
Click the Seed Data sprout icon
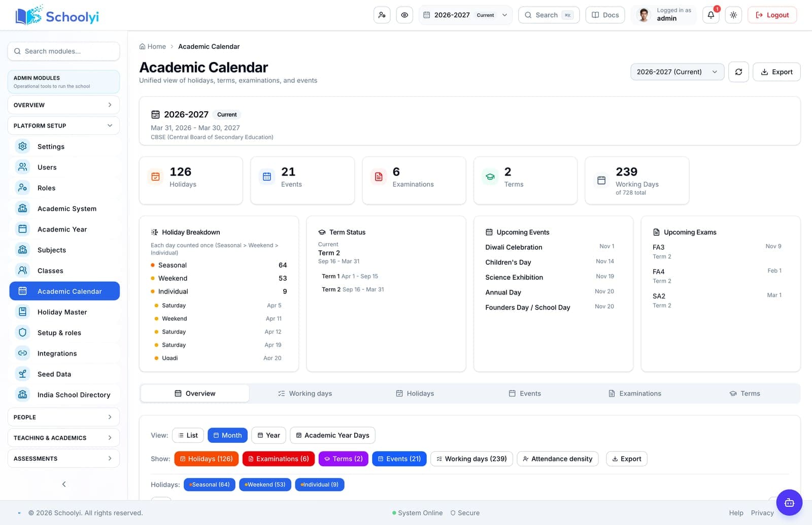[x=22, y=374]
